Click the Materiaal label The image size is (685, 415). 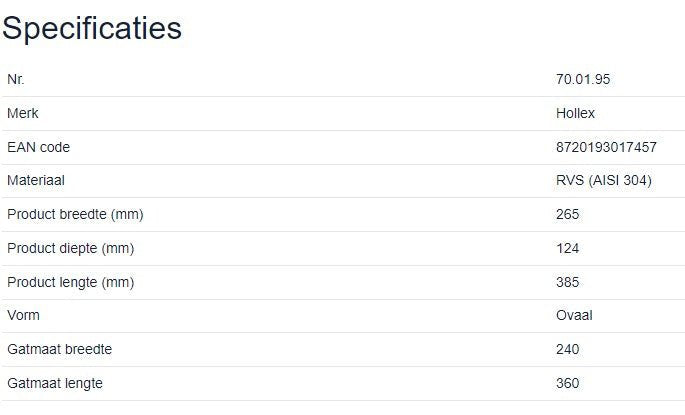coord(36,181)
